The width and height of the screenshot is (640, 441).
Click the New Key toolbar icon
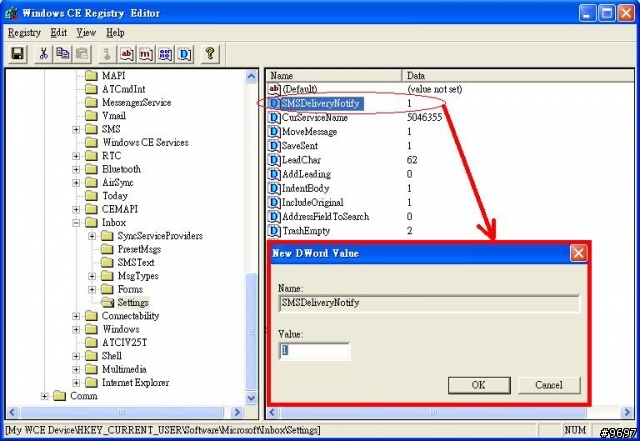coord(107,53)
